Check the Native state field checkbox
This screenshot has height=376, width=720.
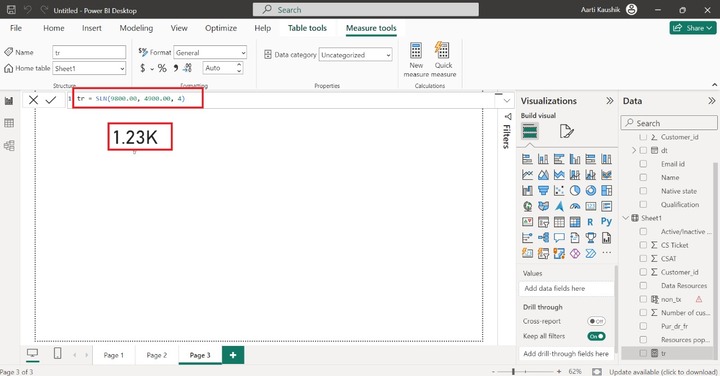[x=643, y=191]
